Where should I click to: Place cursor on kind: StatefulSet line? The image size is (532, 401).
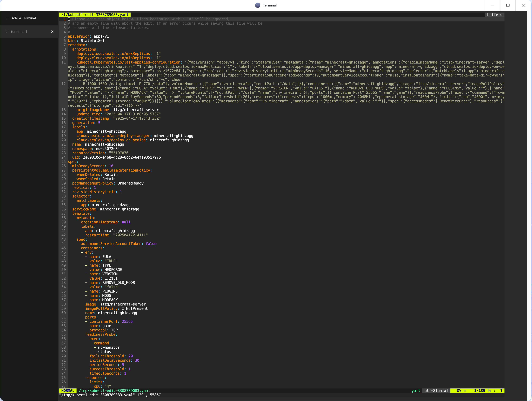86,41
